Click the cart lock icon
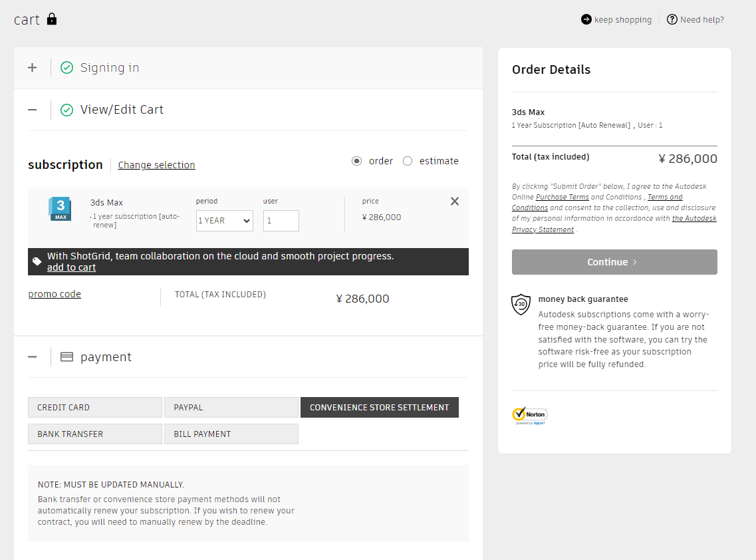Image resolution: width=756 pixels, height=560 pixels. [52, 19]
